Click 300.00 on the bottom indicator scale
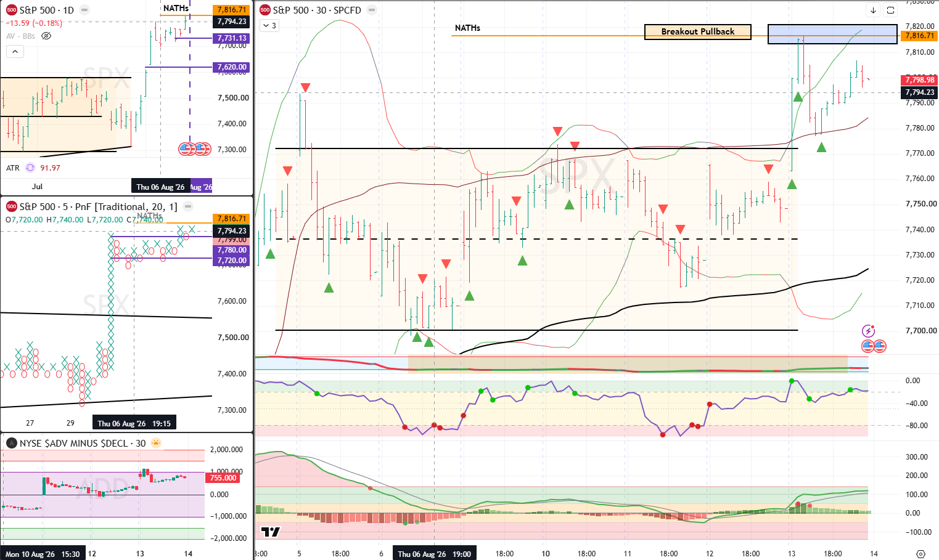 click(917, 457)
